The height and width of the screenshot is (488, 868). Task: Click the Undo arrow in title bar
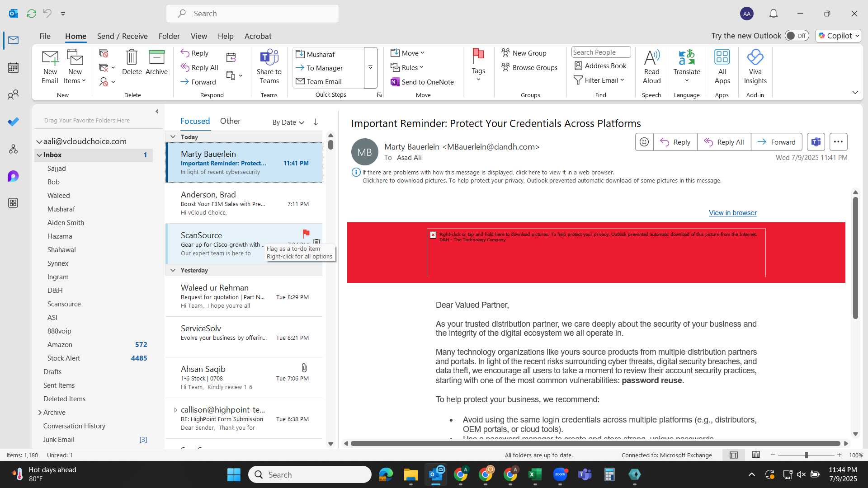pos(47,14)
